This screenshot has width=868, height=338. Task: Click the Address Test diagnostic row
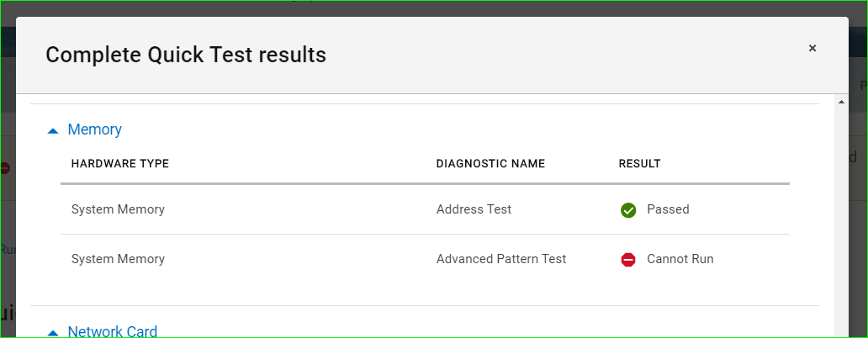425,209
